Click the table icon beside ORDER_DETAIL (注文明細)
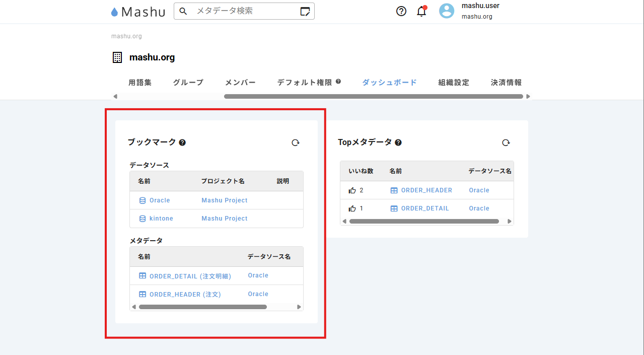The image size is (644, 355). coord(142,276)
